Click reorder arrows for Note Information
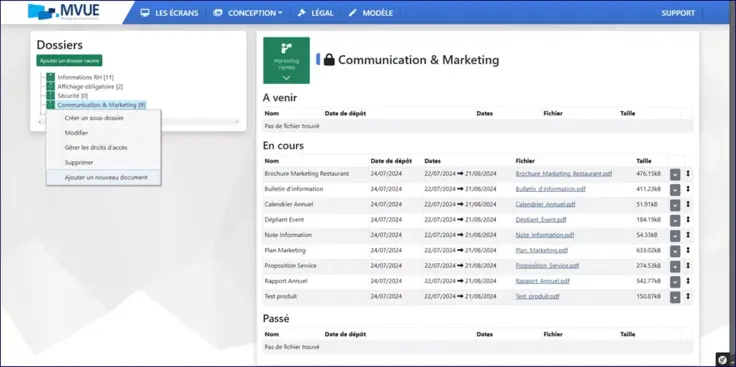The width and height of the screenshot is (736, 367). click(688, 235)
